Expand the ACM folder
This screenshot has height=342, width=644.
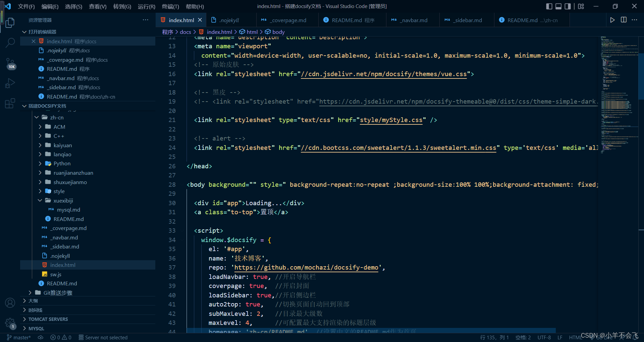click(59, 127)
